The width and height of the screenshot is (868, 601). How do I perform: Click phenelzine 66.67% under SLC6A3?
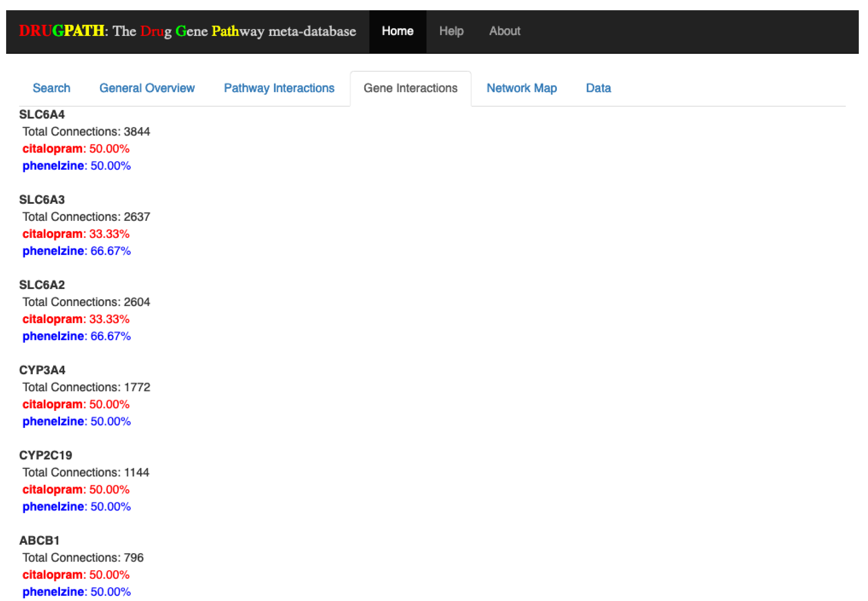76,251
